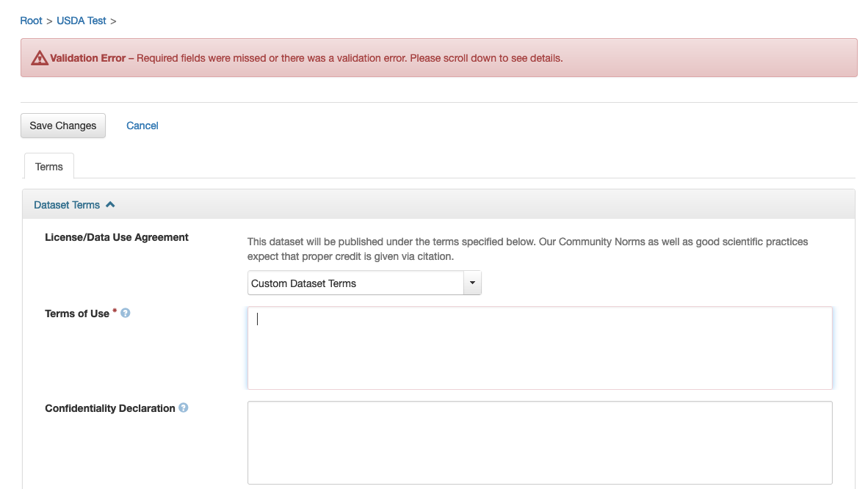Click the Confidentiality Declaration help icon
Viewport: 868px width, 489px height.
(184, 407)
